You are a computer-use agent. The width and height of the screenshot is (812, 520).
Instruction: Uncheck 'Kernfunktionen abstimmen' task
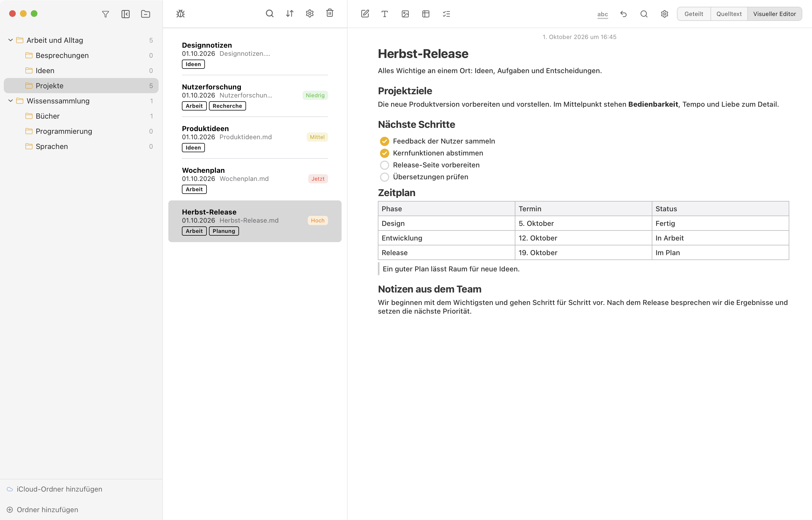tap(384, 153)
